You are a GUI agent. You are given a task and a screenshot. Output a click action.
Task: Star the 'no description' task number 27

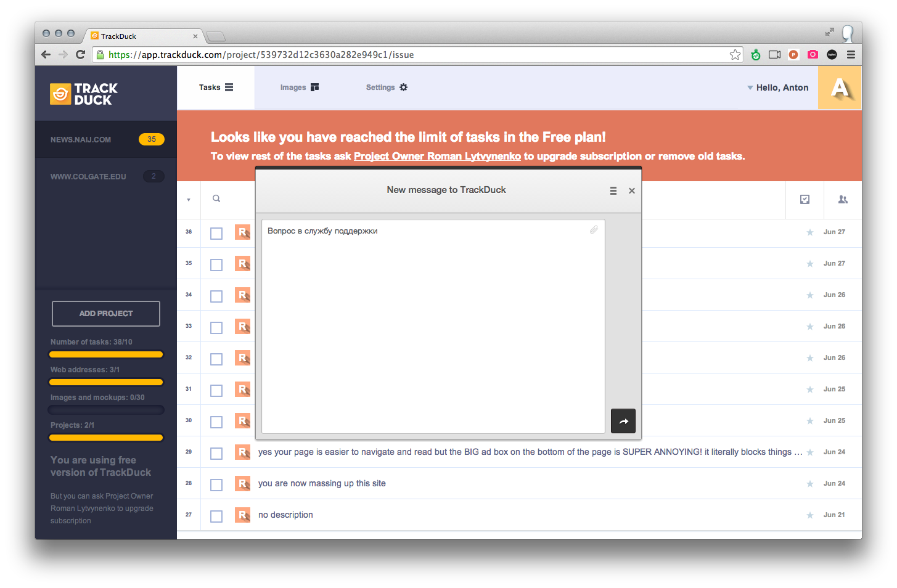pos(810,515)
